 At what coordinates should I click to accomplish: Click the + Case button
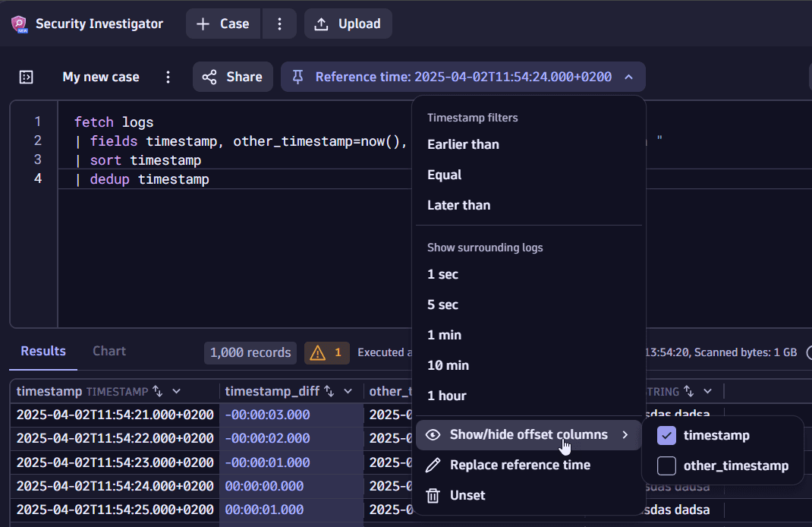tap(223, 24)
